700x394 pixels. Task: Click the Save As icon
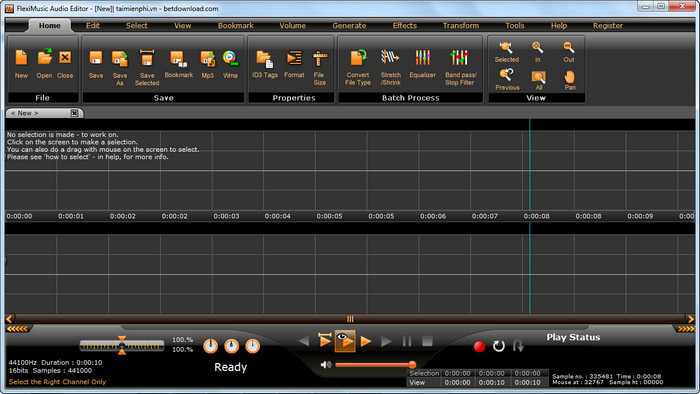coord(120,58)
